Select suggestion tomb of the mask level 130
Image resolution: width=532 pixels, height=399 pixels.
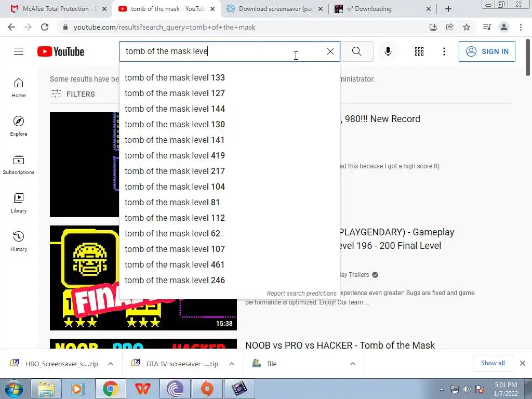click(x=229, y=124)
